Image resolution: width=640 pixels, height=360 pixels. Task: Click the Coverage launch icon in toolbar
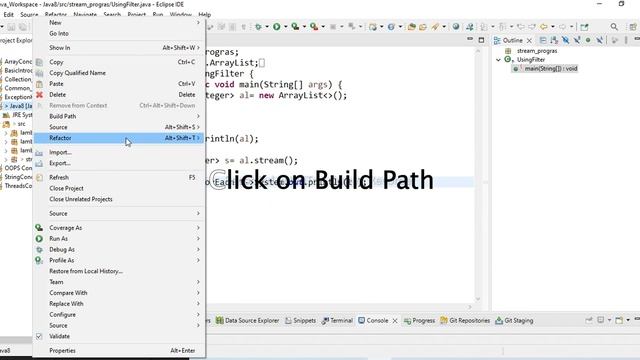click(x=295, y=27)
